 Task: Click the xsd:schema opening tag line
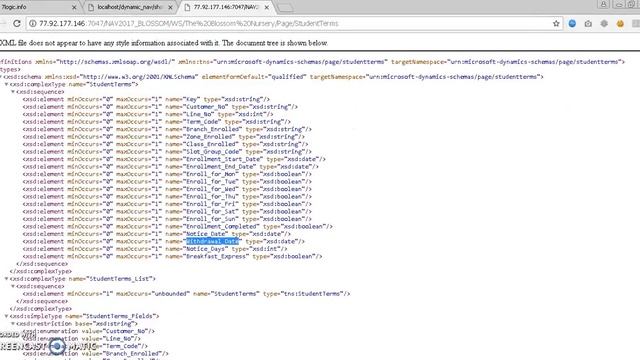pyautogui.click(x=273, y=77)
